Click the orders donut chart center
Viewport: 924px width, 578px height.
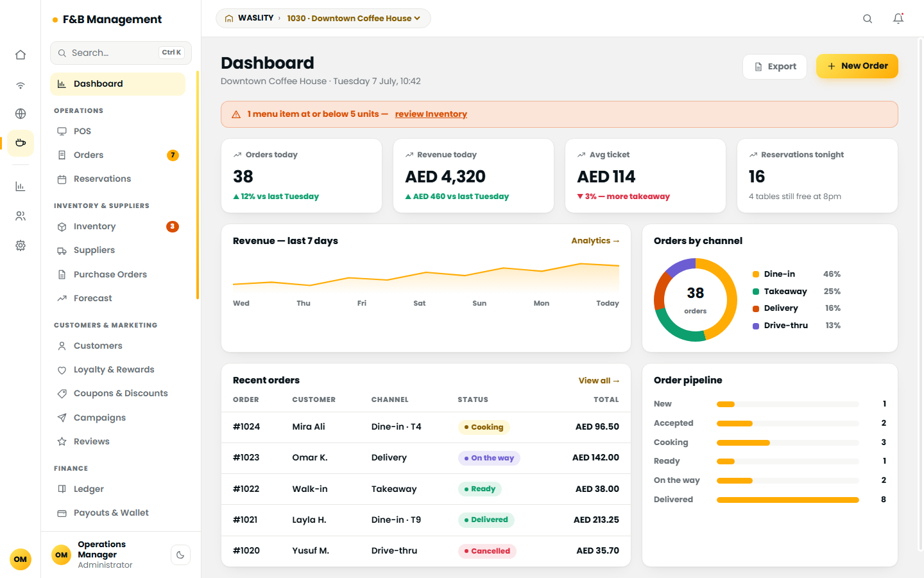(x=696, y=300)
